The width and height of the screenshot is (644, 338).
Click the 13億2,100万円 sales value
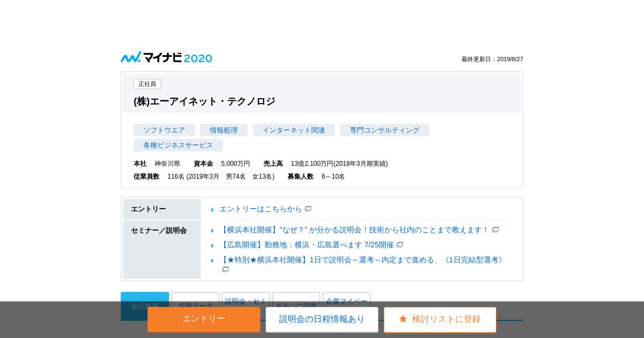tap(339, 164)
